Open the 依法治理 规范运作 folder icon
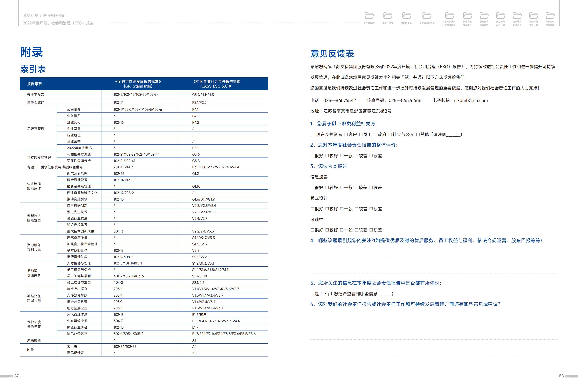 coord(467,16)
